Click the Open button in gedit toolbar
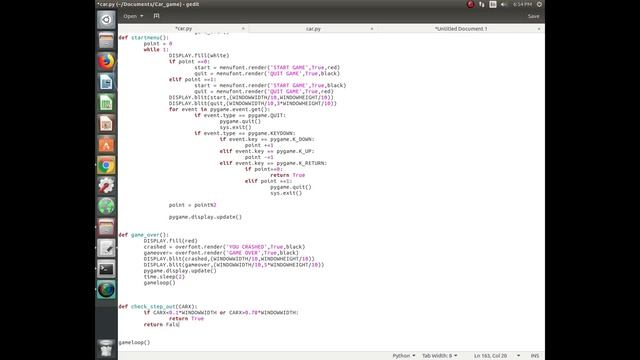 click(130, 16)
